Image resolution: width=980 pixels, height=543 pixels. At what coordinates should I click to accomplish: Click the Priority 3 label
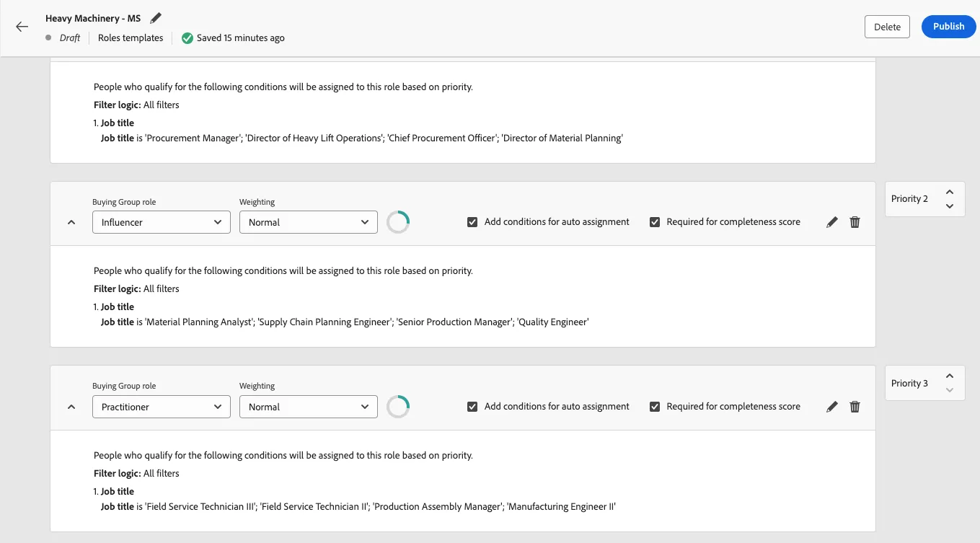(910, 384)
